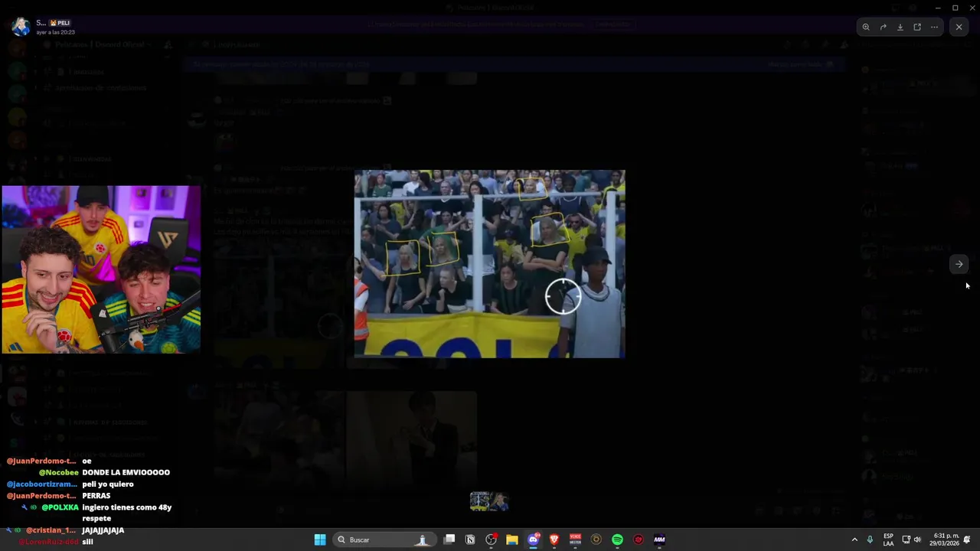Viewport: 980px width, 551px height.
Task: Open the ESP LAA language switcher
Action: point(888,540)
